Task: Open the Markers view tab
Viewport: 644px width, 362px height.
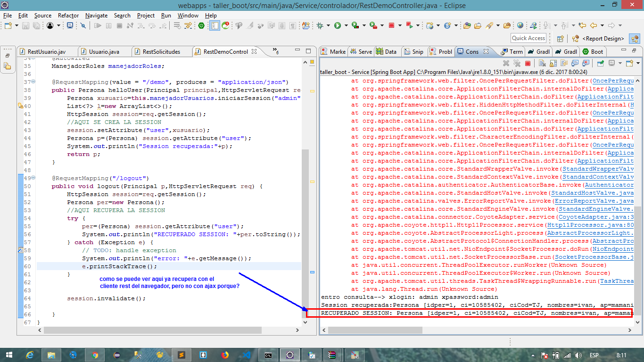Action: [333, 51]
